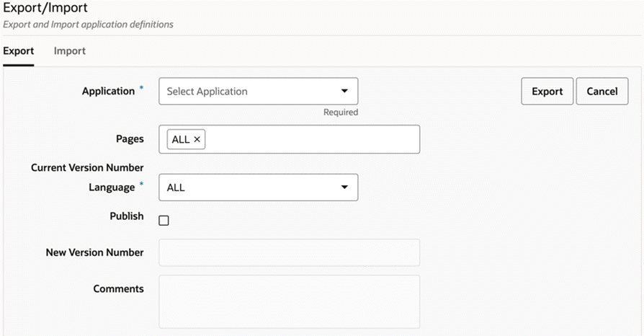
Task: Click the Cancel button
Action: 601,92
